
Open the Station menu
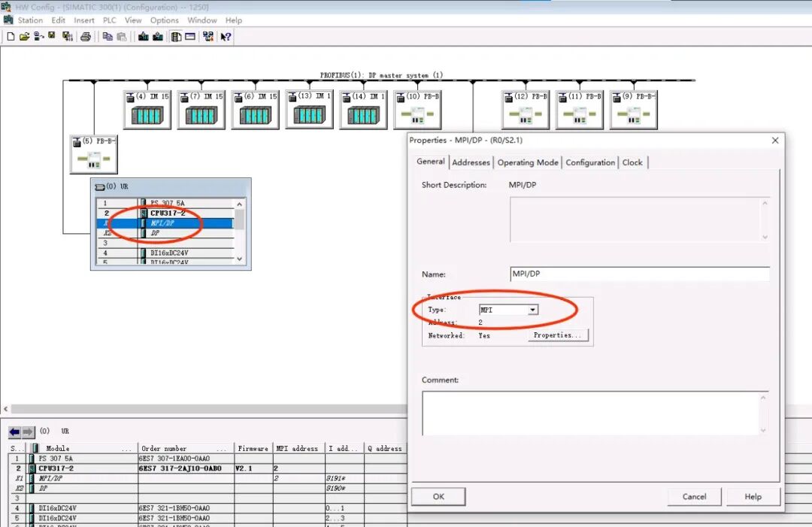tap(30, 20)
